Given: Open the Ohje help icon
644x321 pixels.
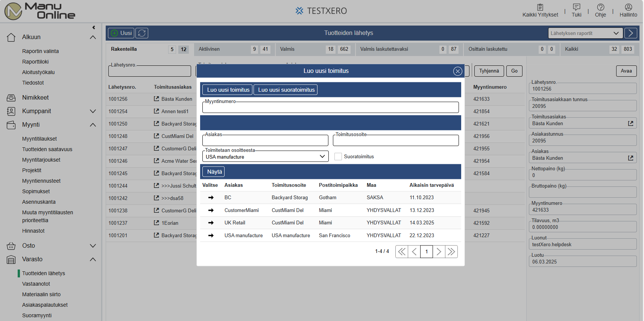Looking at the screenshot, I should click(x=600, y=11).
